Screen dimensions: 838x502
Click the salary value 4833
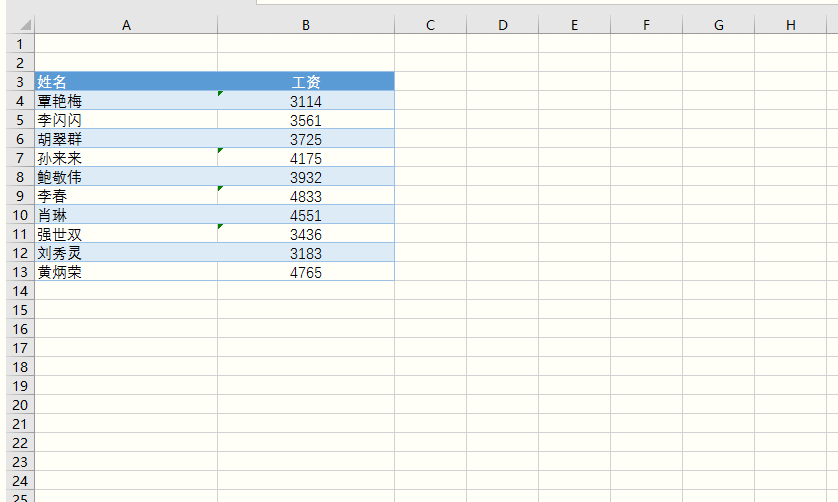(x=306, y=195)
